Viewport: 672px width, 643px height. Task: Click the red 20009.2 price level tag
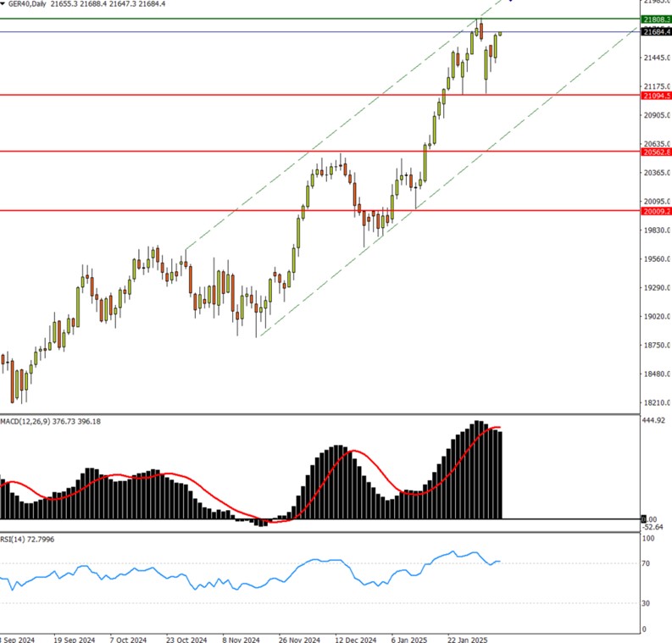pyautogui.click(x=657, y=211)
